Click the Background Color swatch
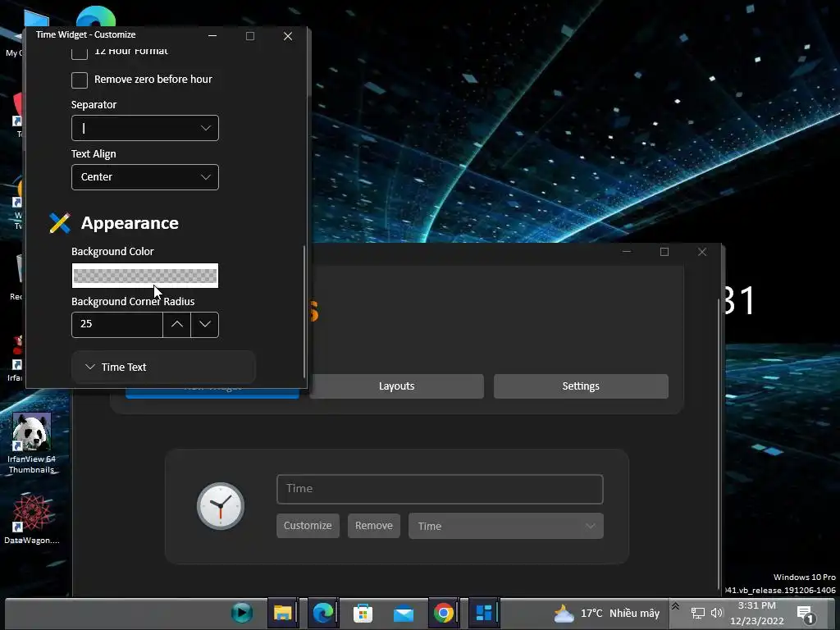The height and width of the screenshot is (630, 840). [x=144, y=276]
